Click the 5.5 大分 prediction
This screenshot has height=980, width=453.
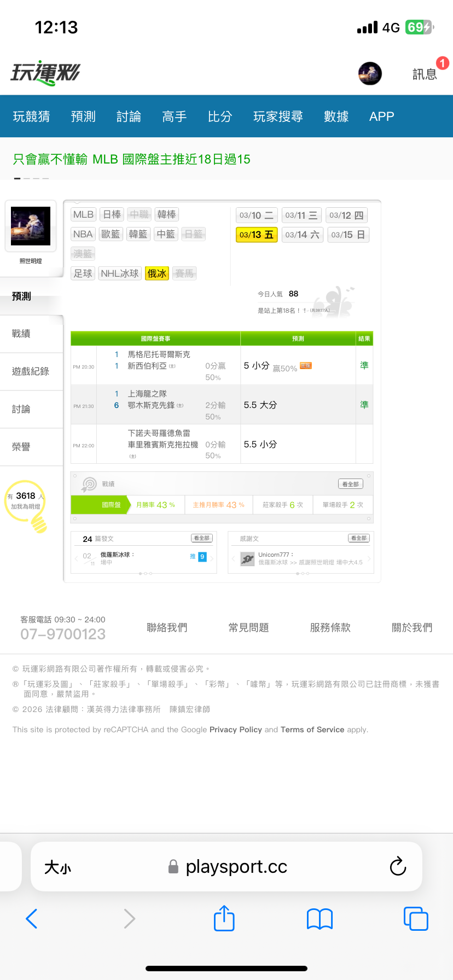(x=260, y=405)
